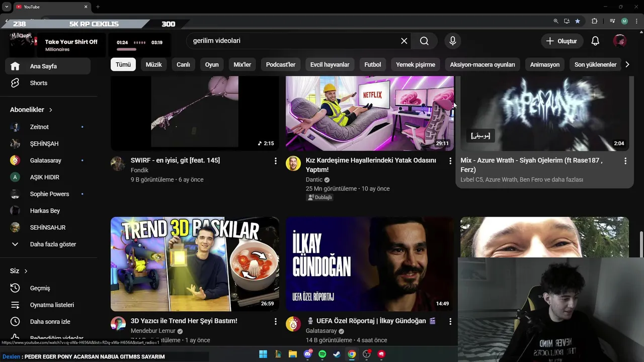Select the Canlı filter chip

183,64
